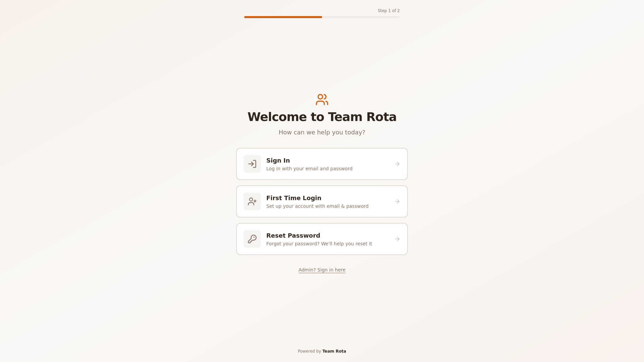Click the right arrow on Reset Password card
Screen dimensions: 644x362
click(x=397, y=239)
